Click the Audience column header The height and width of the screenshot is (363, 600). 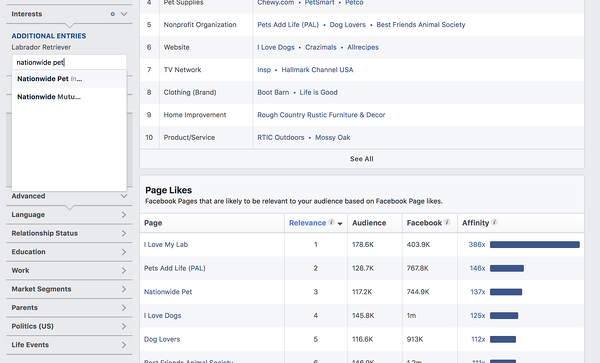tap(369, 223)
